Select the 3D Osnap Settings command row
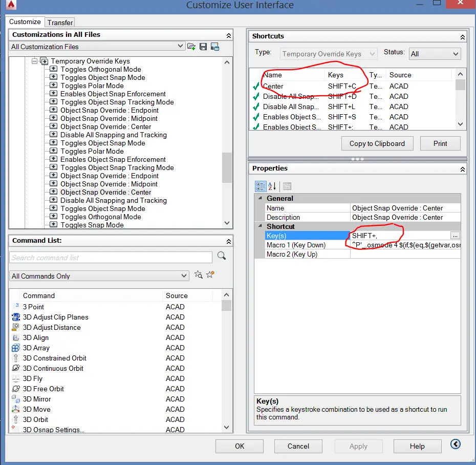Image resolution: width=476 pixels, height=465 pixels. click(x=116, y=429)
